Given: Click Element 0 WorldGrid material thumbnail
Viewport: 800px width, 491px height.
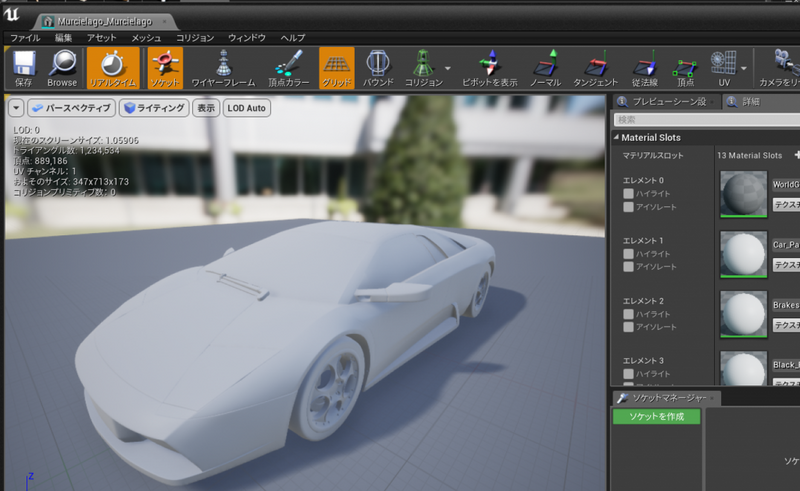Looking at the screenshot, I should pyautogui.click(x=743, y=194).
